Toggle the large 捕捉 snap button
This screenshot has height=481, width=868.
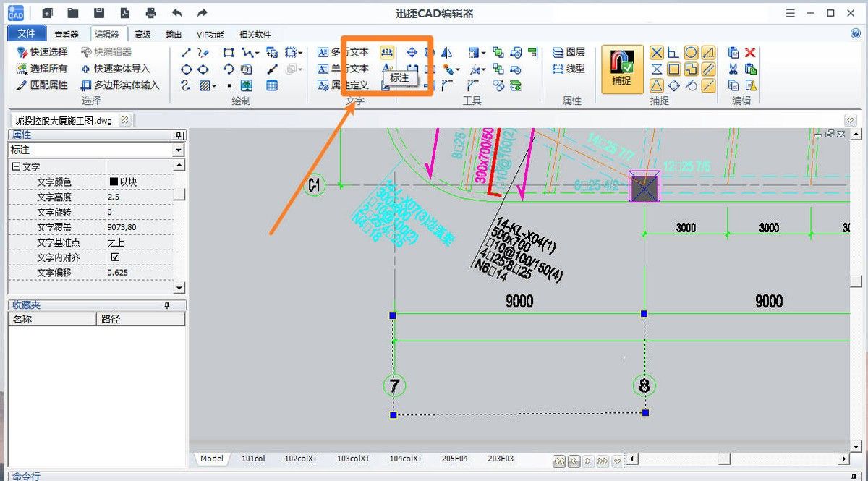[621, 69]
